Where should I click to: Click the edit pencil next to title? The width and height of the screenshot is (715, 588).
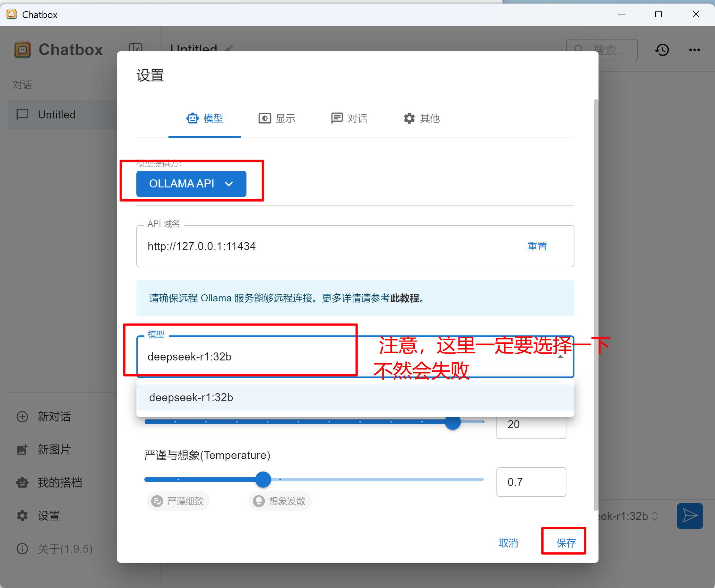(228, 48)
